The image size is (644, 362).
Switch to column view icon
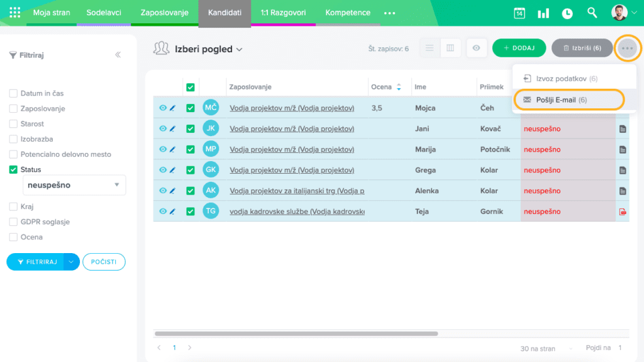point(450,48)
